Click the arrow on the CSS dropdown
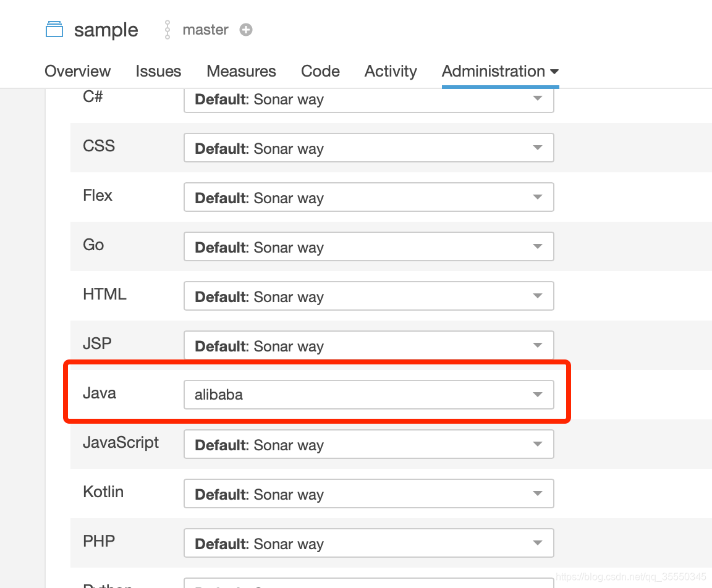Image resolution: width=712 pixels, height=588 pixels. [x=538, y=148]
